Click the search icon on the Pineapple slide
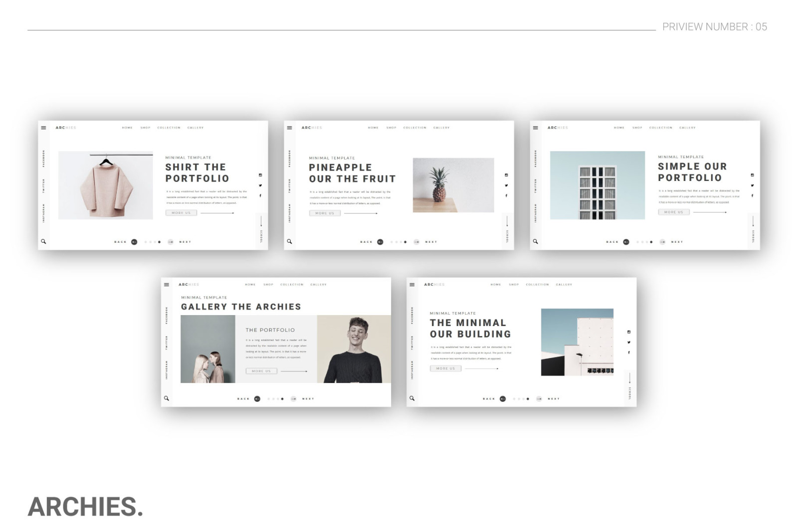This screenshot has height=532, width=798. pyautogui.click(x=289, y=241)
